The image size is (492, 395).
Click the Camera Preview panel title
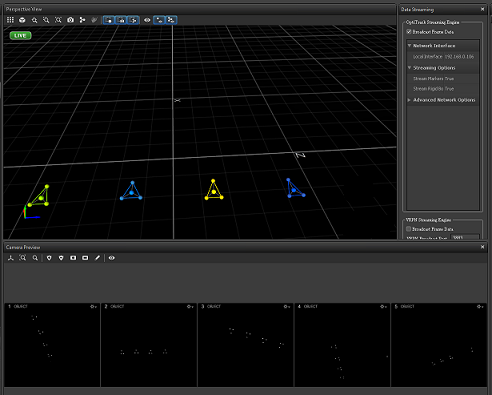[x=23, y=247]
